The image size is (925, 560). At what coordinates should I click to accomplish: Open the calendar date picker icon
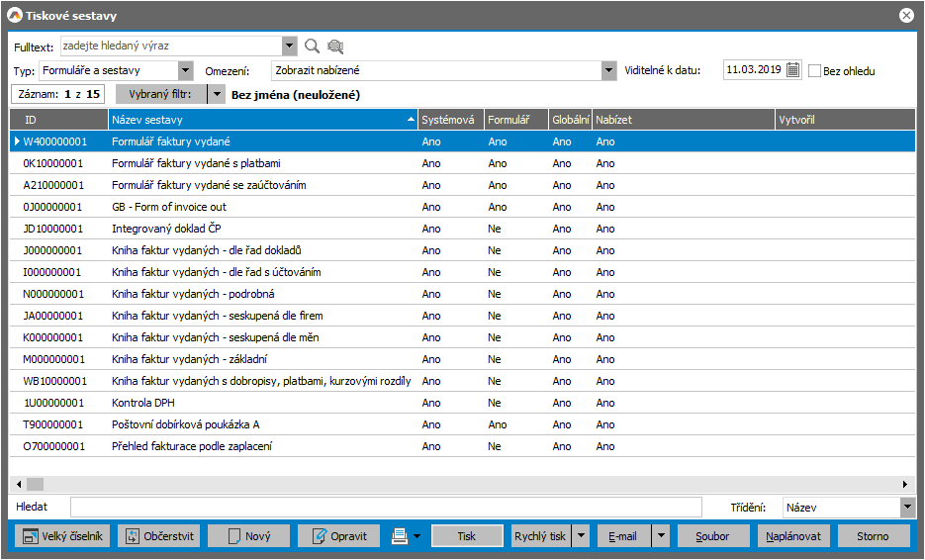792,70
